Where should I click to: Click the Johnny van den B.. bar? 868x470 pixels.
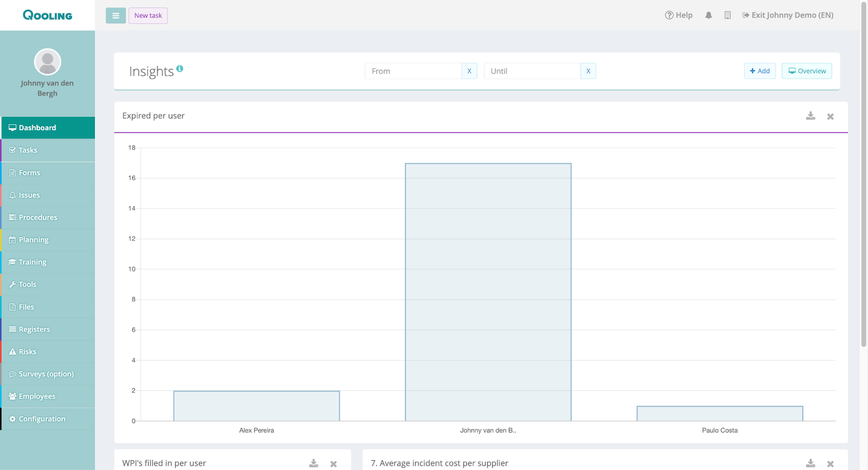488,292
